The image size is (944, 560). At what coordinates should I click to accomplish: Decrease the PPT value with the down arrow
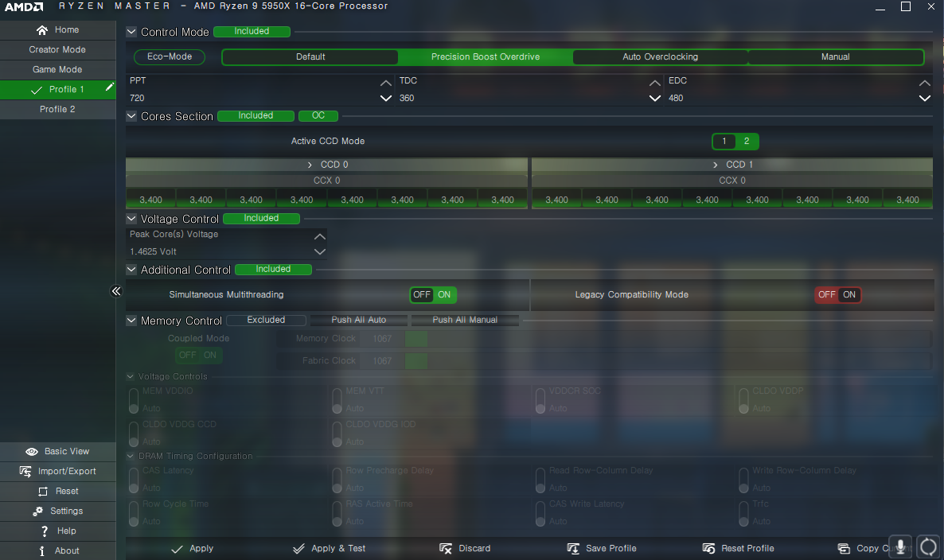tap(386, 98)
